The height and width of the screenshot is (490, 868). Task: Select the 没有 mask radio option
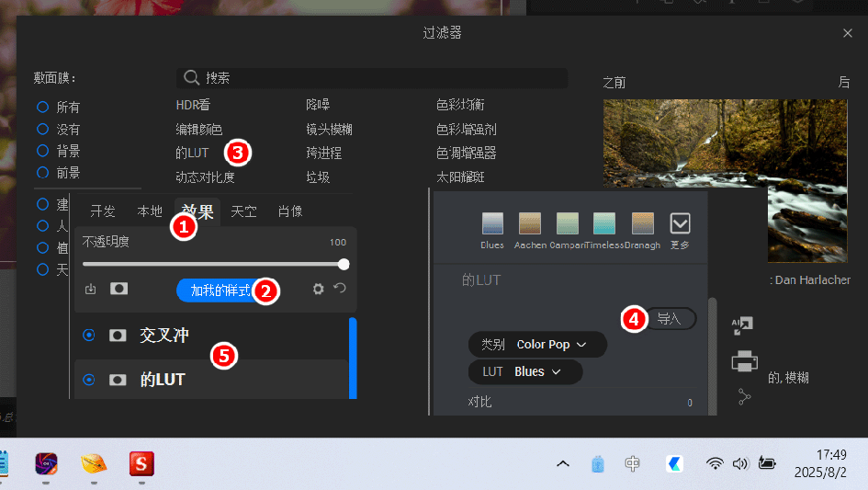point(42,129)
